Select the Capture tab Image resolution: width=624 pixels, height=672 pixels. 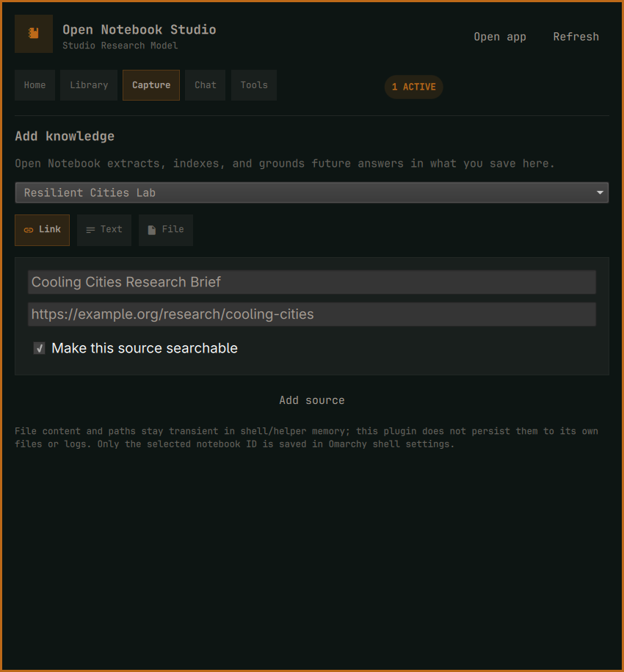click(x=151, y=85)
